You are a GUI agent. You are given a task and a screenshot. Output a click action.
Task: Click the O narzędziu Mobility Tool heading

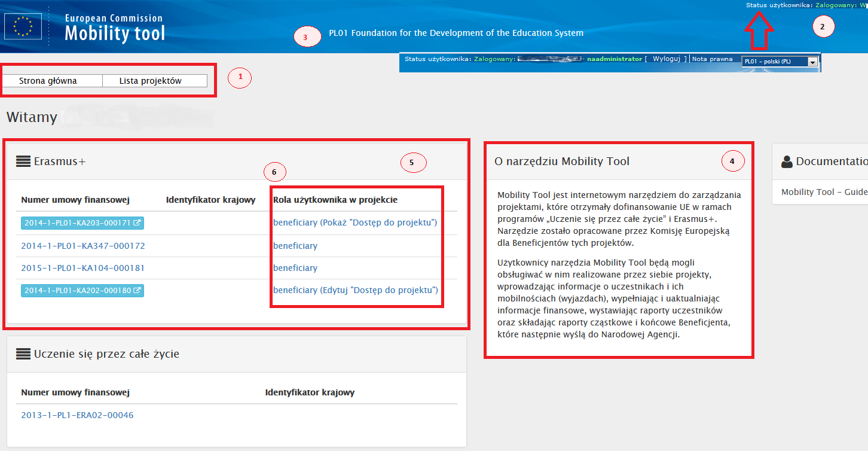(562, 161)
